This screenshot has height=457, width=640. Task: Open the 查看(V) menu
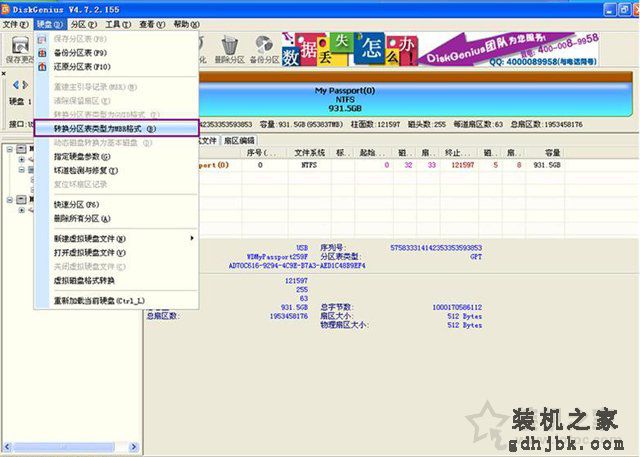(x=152, y=24)
